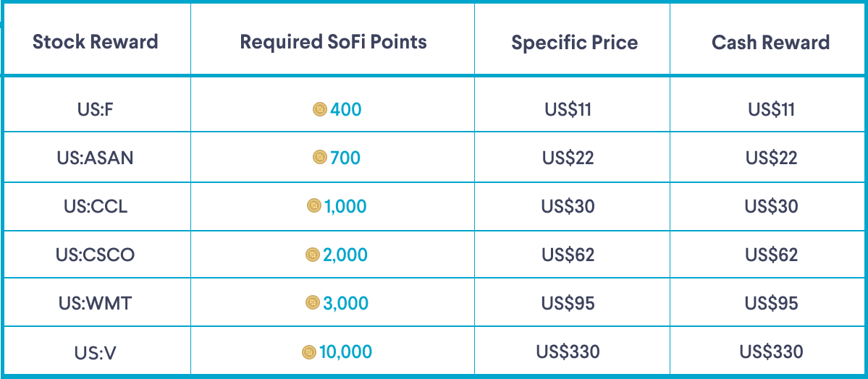
Task: Click the 400 points value
Action: tap(346, 110)
